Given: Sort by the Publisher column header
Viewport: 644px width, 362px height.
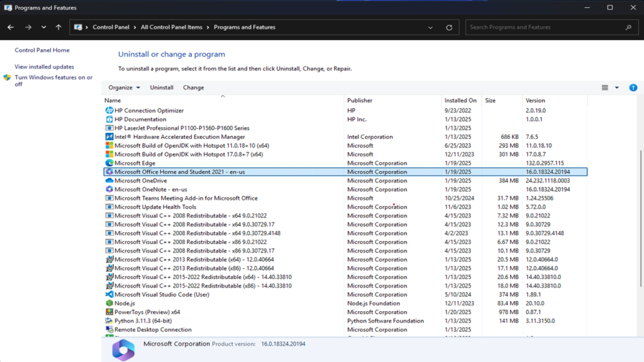Looking at the screenshot, I should 392,100.
